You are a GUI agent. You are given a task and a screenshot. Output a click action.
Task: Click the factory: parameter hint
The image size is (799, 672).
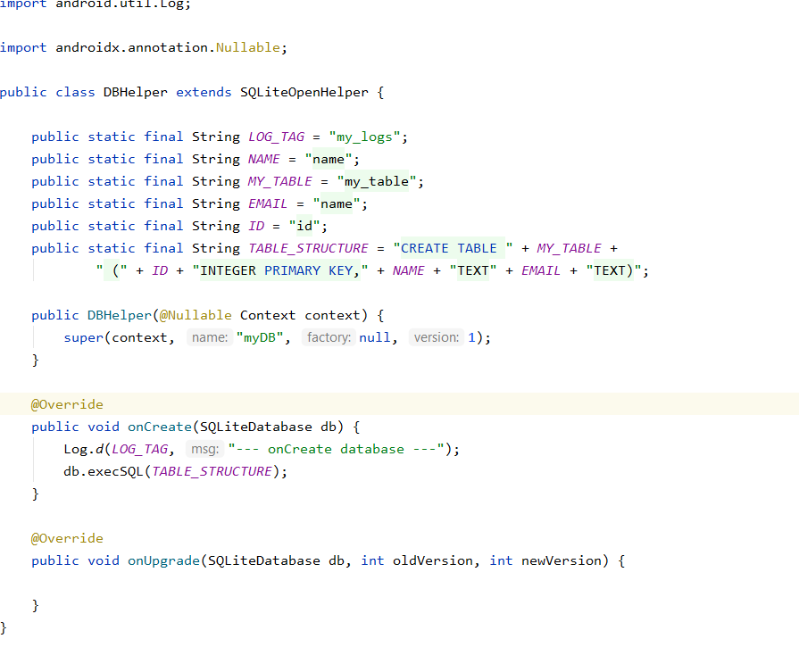329,337
